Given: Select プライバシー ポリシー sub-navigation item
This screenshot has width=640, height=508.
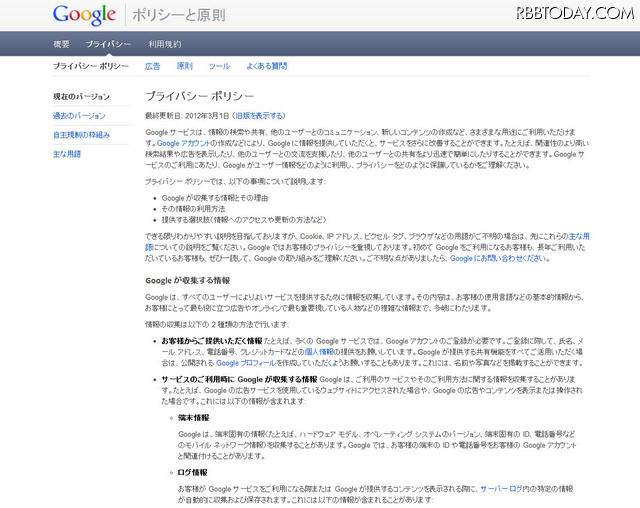Looking at the screenshot, I should [91, 66].
